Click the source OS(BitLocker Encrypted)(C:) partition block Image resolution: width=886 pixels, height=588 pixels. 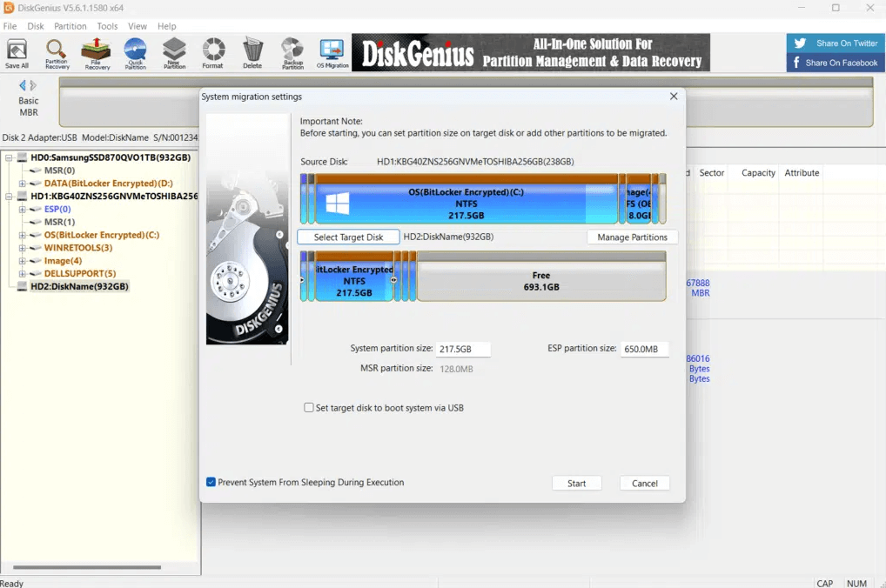(466, 199)
